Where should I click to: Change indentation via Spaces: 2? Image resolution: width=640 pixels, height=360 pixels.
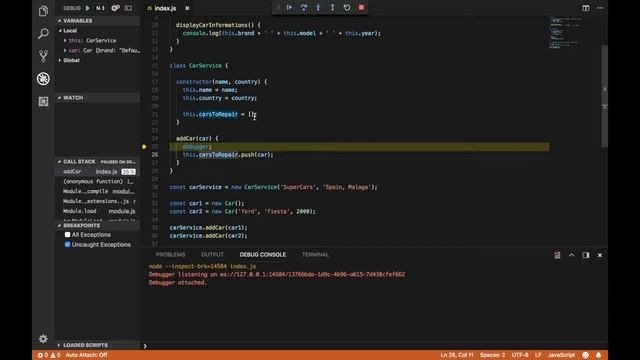tap(492, 355)
